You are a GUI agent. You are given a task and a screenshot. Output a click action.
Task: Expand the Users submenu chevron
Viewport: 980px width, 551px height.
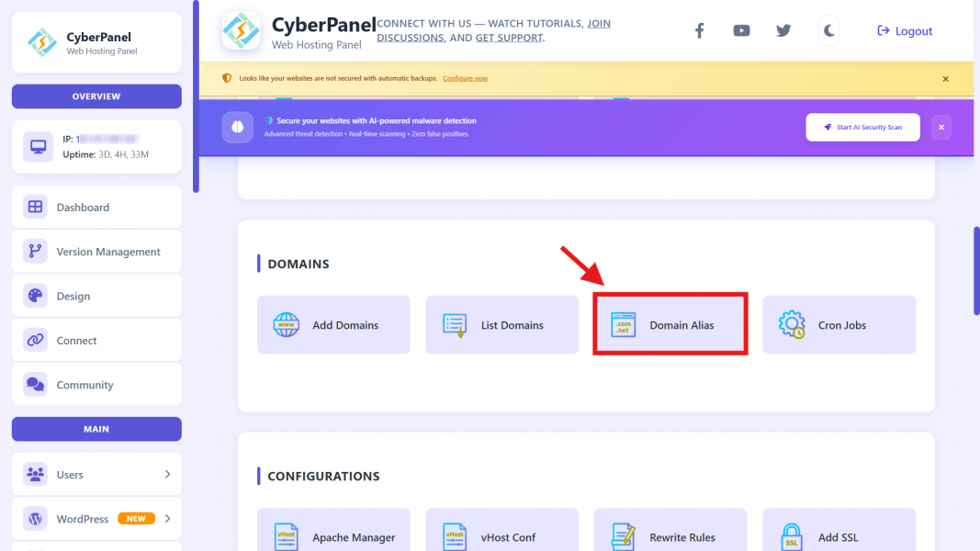click(x=167, y=474)
